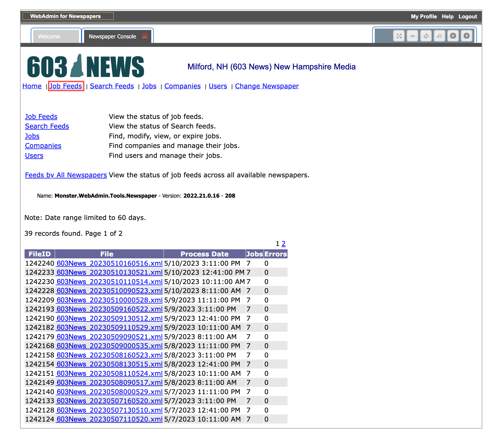This screenshot has width=504, height=445.
Task: Go back using the left circle arrow
Action: click(453, 36)
